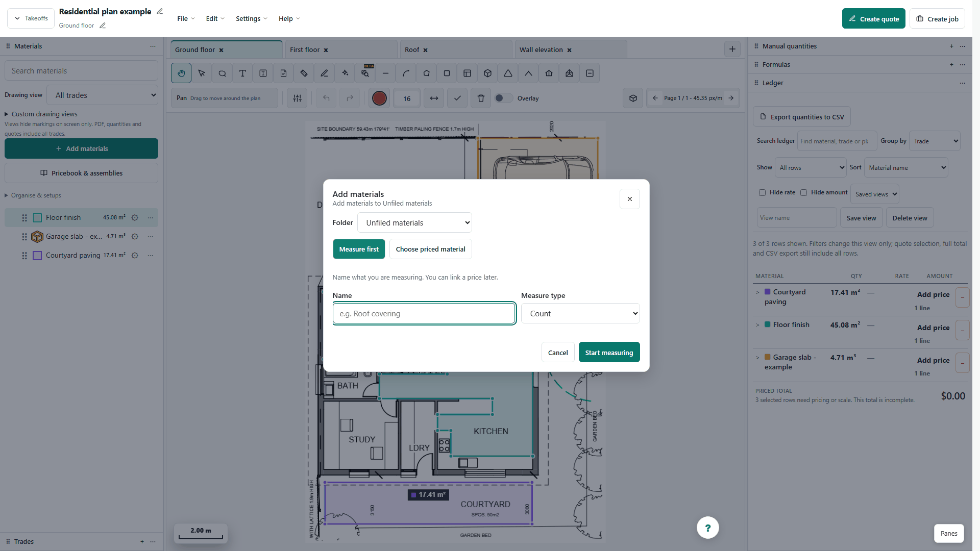980x551 pixels.
Task: Expand the Garage slab ledger row
Action: [757, 358]
